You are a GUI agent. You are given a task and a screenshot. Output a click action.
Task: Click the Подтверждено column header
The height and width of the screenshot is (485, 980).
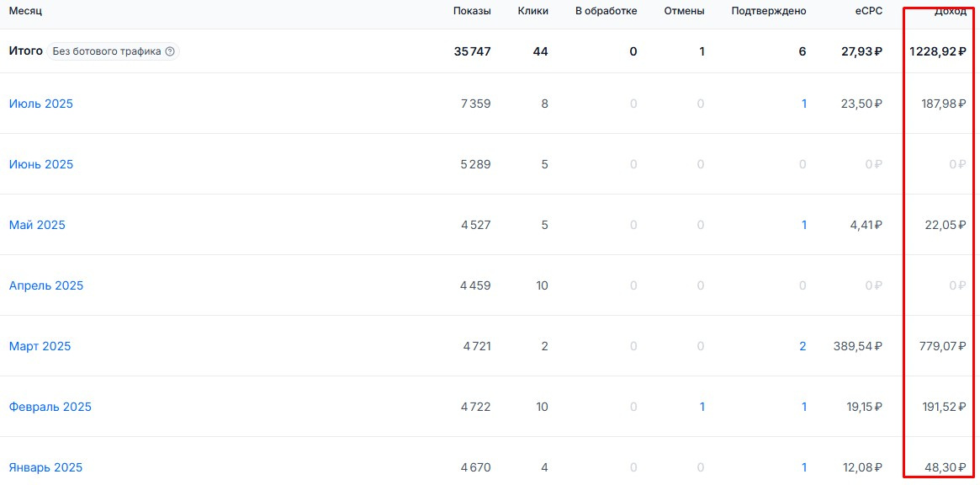coord(769,11)
